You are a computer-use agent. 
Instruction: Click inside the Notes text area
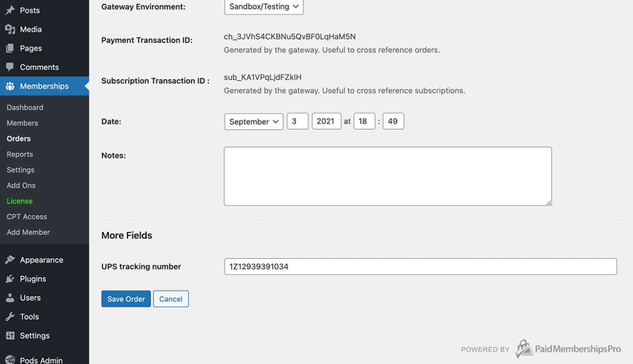click(x=387, y=176)
